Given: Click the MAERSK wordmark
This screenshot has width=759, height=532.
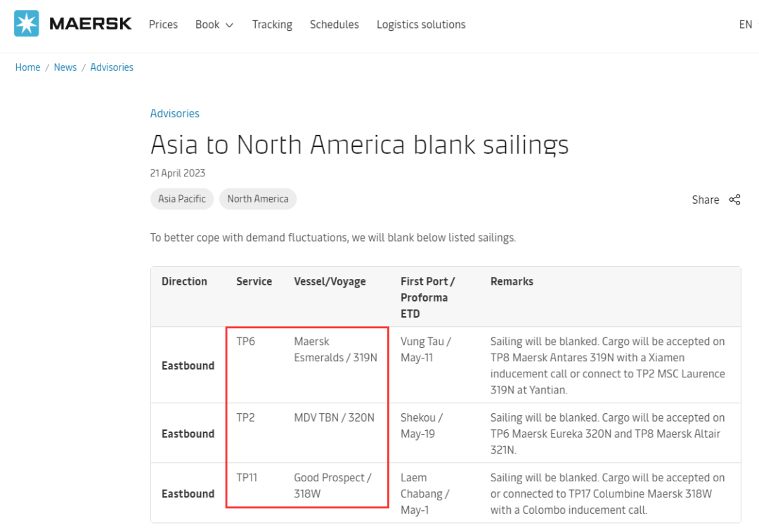Looking at the screenshot, I should click(91, 24).
